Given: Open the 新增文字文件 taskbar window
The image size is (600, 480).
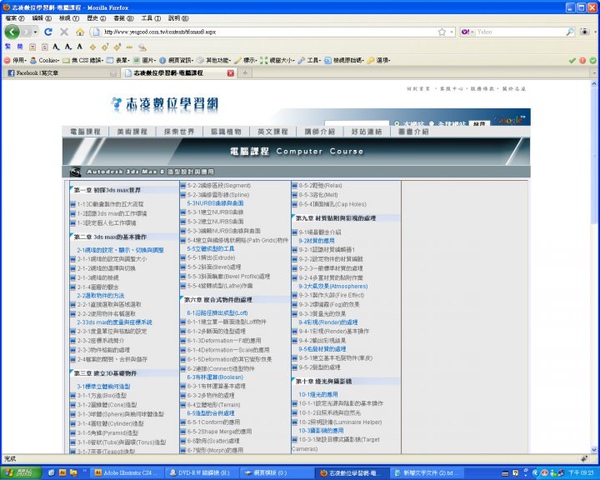Looking at the screenshot, I should (x=427, y=473).
